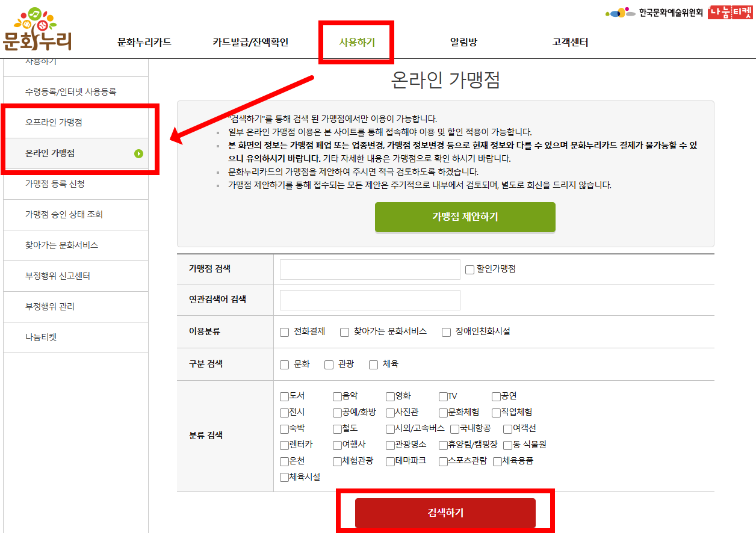The image size is (756, 533).
Task: Open the 사용하기 menu
Action: (x=356, y=42)
